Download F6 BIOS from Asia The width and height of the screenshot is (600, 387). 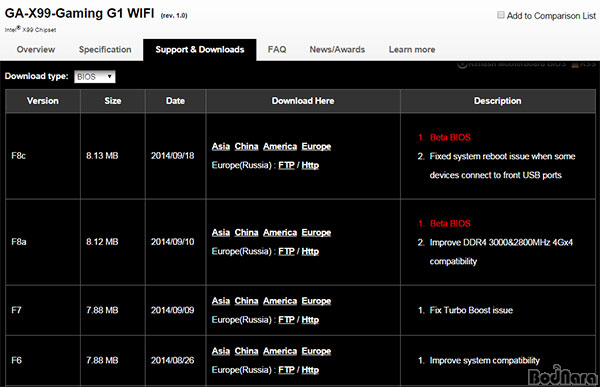(221, 351)
